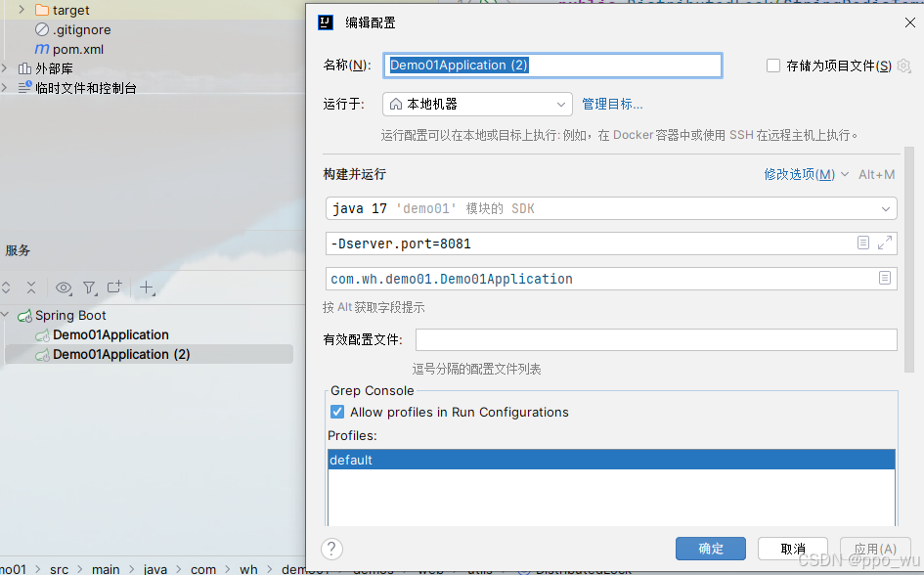Viewport: 924px width, 575px height.
Task: Click the 名称 input field
Action: click(x=552, y=66)
